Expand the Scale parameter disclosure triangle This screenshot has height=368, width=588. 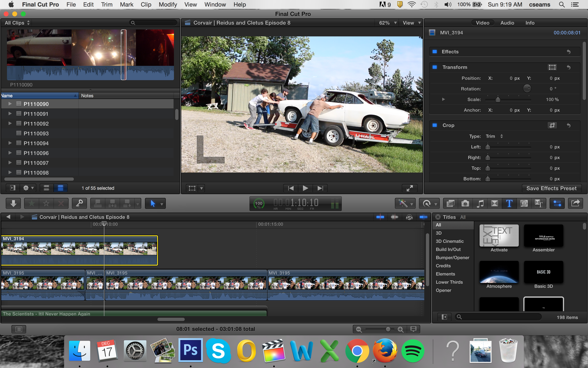coord(443,99)
